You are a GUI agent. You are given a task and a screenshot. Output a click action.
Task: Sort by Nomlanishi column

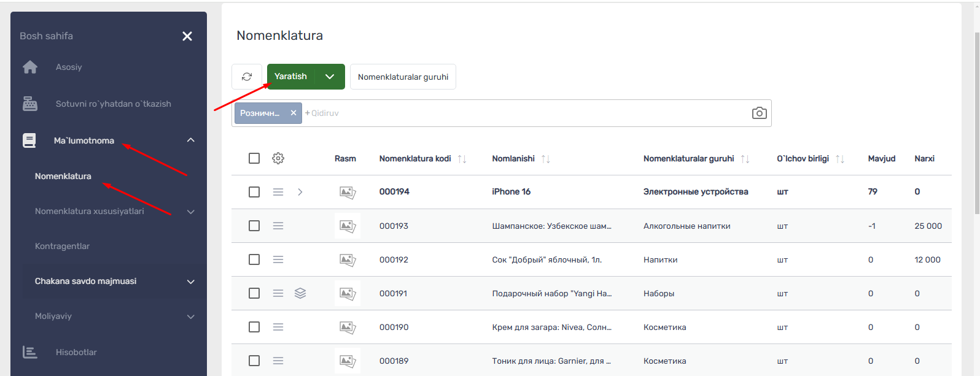(545, 159)
